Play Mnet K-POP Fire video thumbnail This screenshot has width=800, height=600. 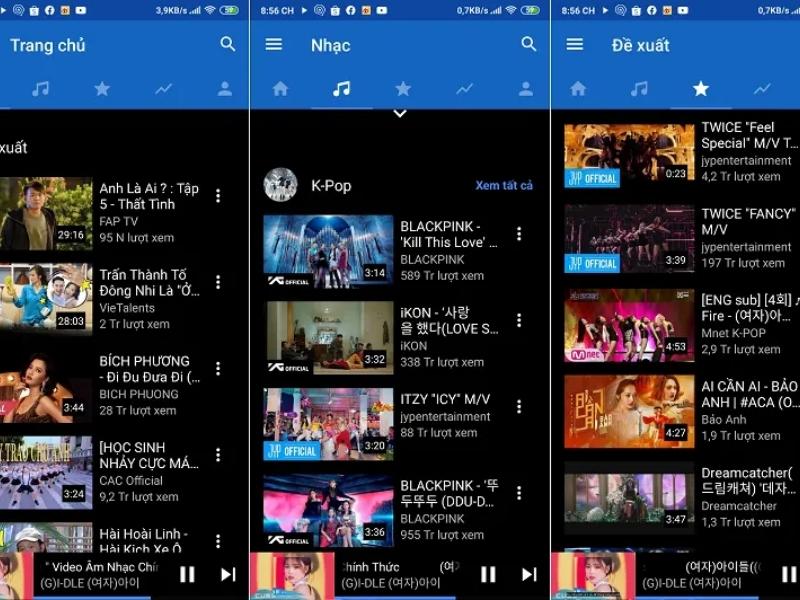click(629, 326)
